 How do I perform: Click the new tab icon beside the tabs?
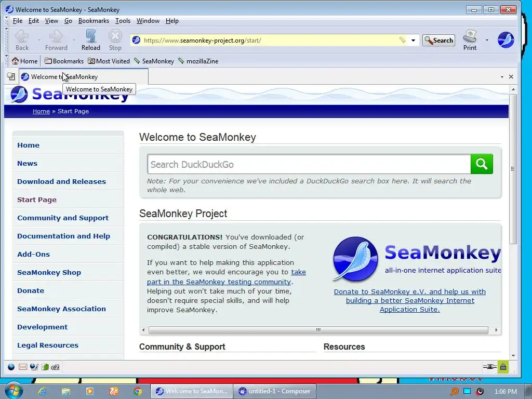[11, 76]
